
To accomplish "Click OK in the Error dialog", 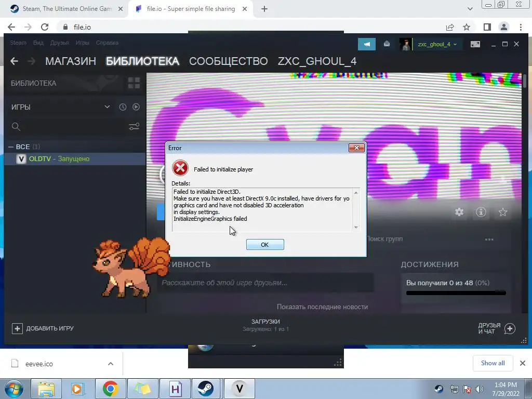I will point(265,245).
